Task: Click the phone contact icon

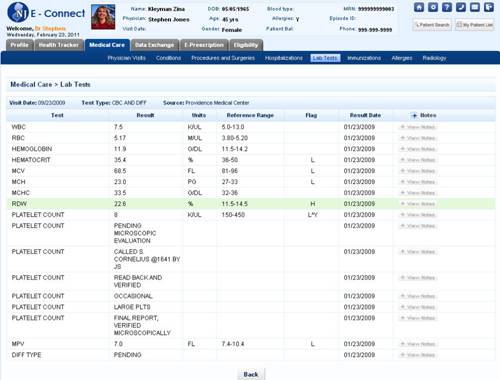Action: 461,7
